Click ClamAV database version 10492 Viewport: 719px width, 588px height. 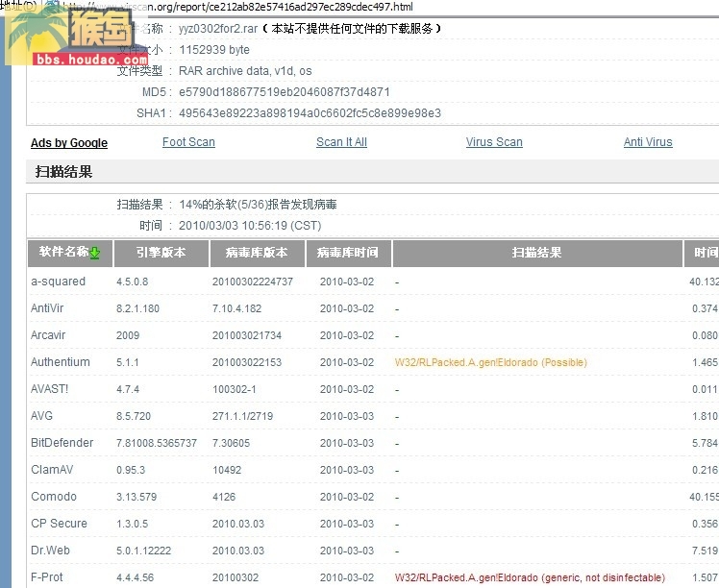click(227, 470)
